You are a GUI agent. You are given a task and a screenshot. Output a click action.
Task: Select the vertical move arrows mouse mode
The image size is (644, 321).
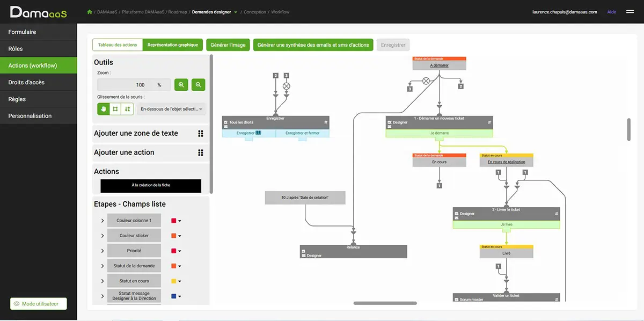pyautogui.click(x=127, y=109)
